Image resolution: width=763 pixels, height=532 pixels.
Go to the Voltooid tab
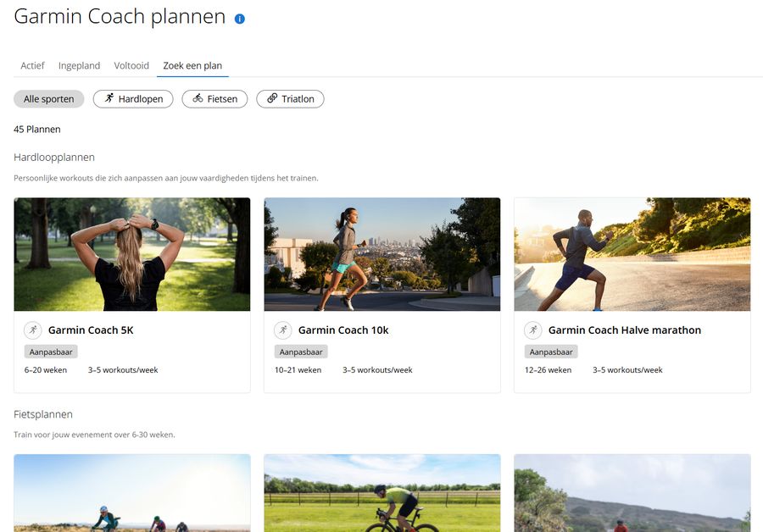point(131,65)
